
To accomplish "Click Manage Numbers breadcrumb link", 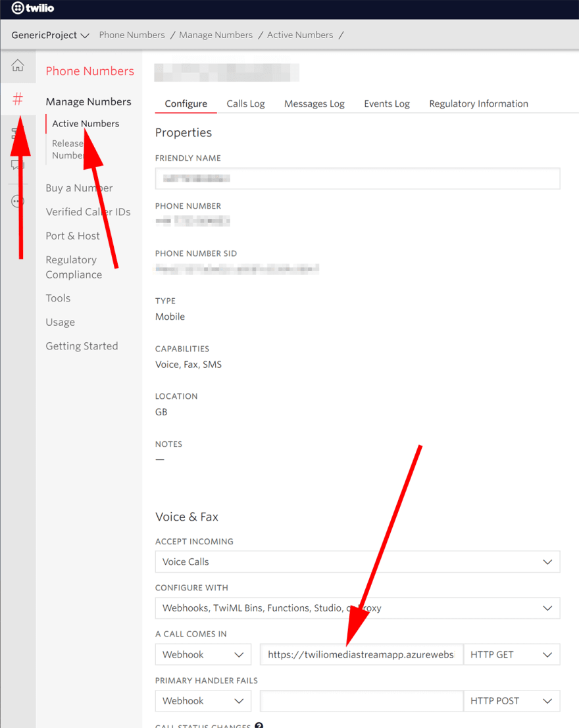I will (216, 35).
